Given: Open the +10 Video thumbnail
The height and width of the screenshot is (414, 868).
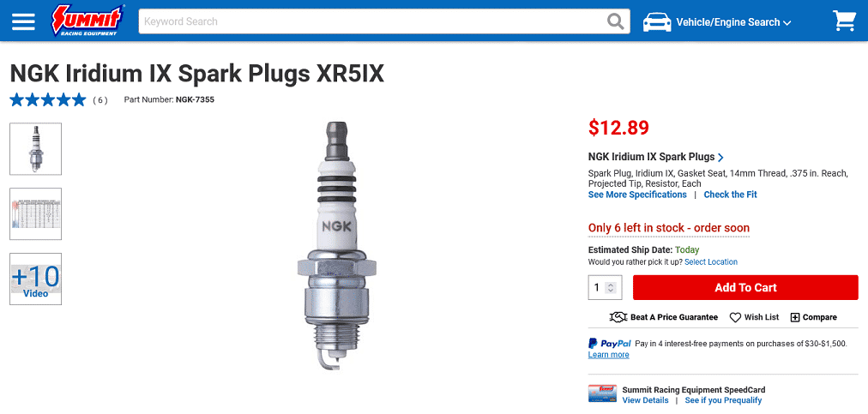Looking at the screenshot, I should pos(35,279).
